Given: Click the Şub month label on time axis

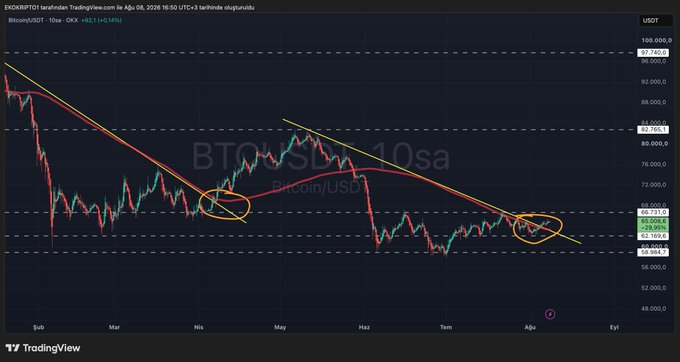Looking at the screenshot, I should coord(39,327).
